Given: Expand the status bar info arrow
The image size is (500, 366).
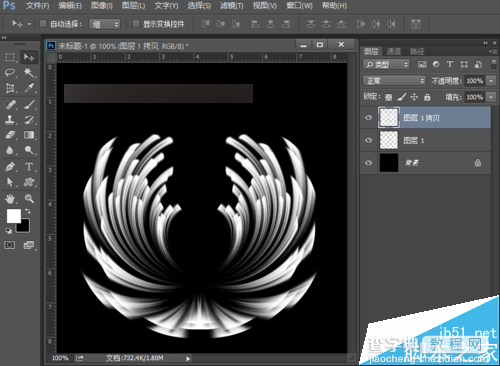Looking at the screenshot, I should pos(188,359).
